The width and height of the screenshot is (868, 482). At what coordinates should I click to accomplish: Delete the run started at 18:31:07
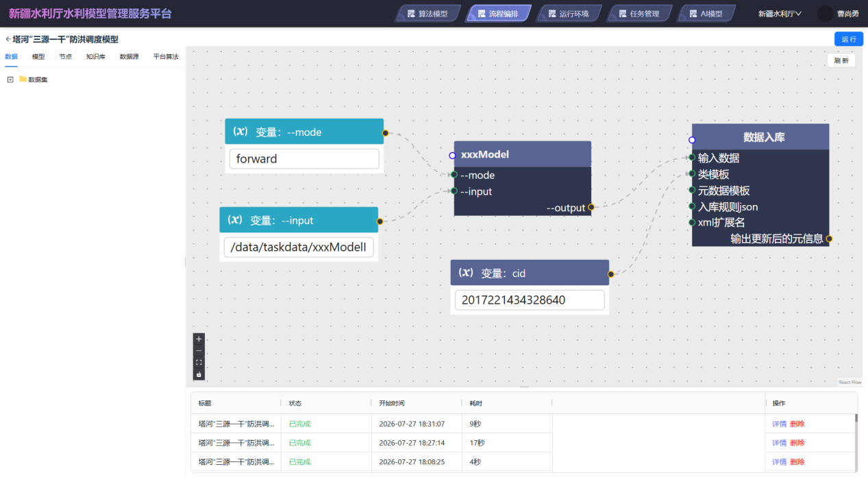coord(797,424)
